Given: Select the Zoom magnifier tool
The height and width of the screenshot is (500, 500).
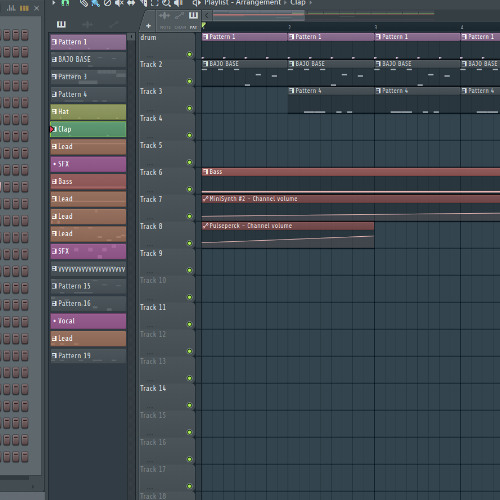Looking at the screenshot, I should [166, 3].
